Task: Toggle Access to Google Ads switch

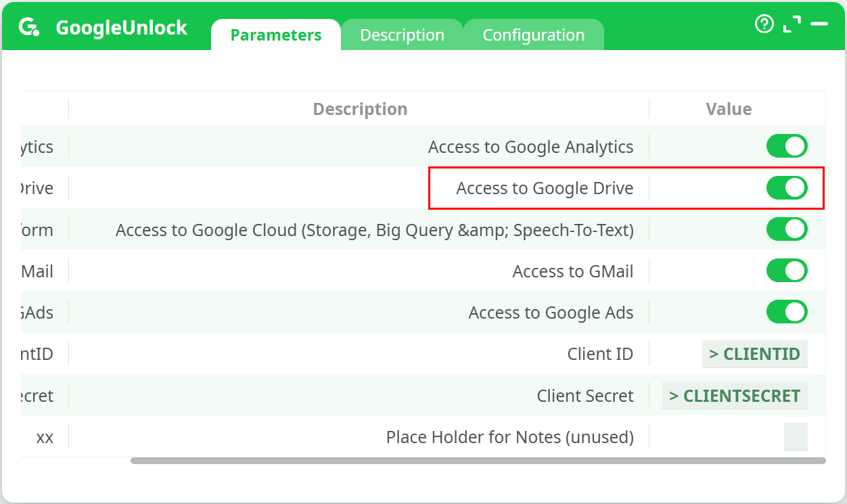Action: (x=787, y=313)
